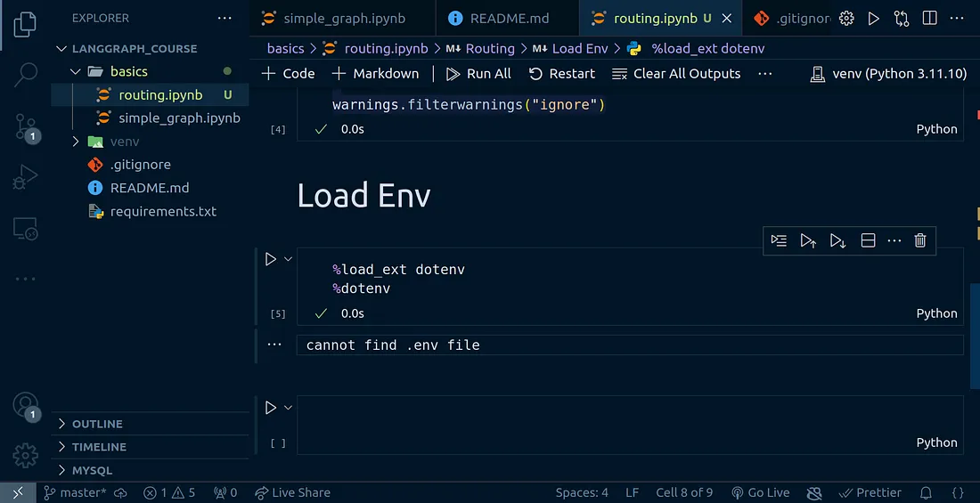The width and height of the screenshot is (980, 503).
Task: Open the Remote Explorer icon
Action: [x=26, y=229]
